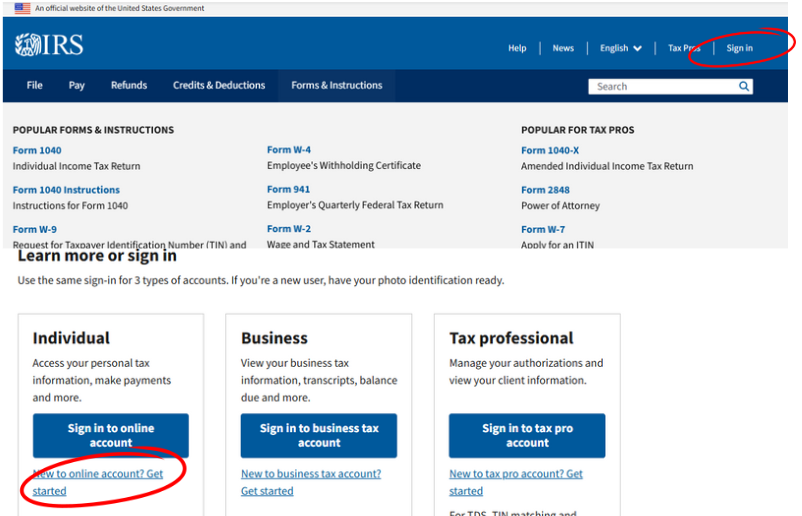Click New to online account? Get started
The image size is (802, 516).
[x=97, y=482]
